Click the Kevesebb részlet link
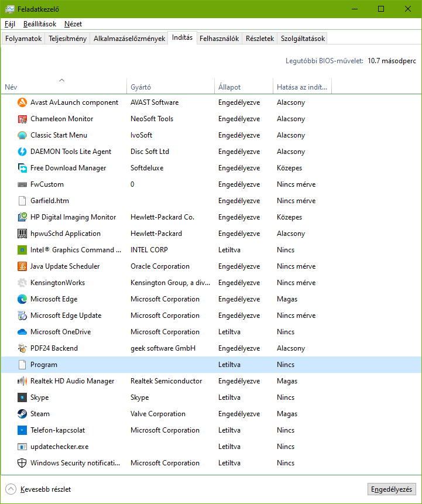422x504 pixels. click(x=46, y=489)
